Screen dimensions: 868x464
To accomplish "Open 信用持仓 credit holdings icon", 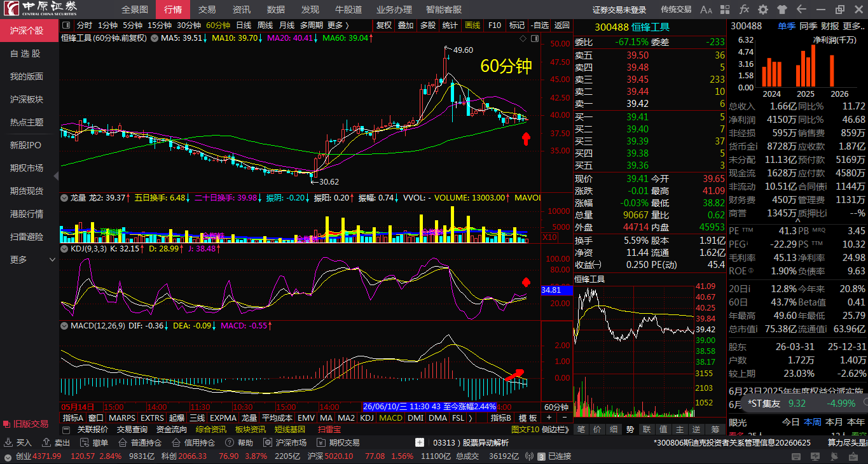I will point(177,442).
